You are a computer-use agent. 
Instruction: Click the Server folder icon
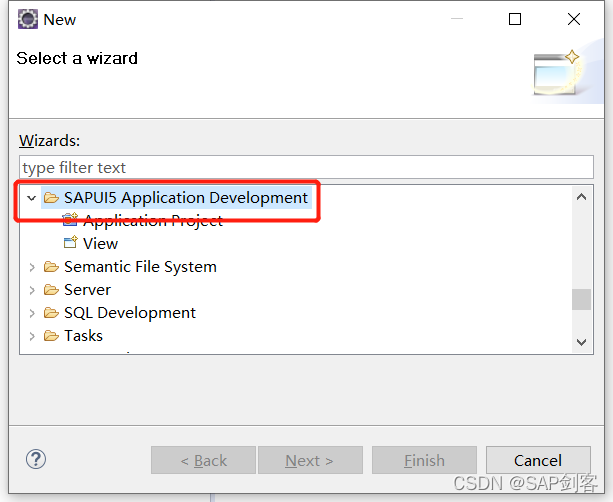pyautogui.click(x=51, y=290)
